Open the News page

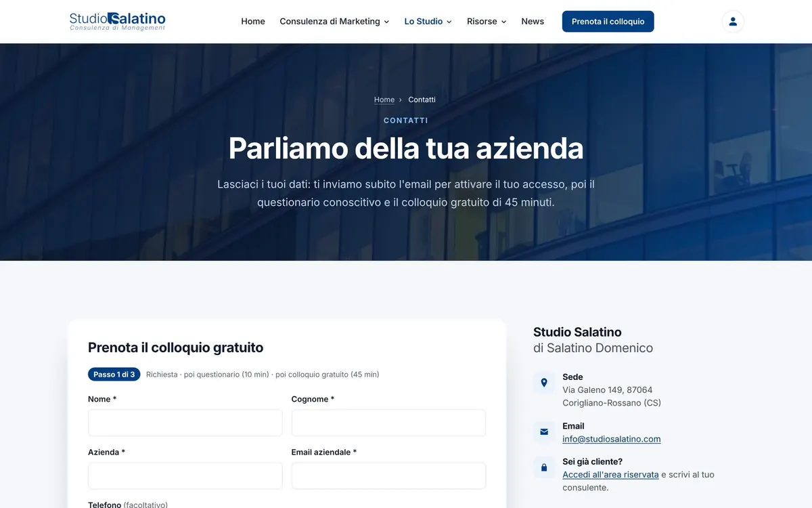(x=533, y=22)
